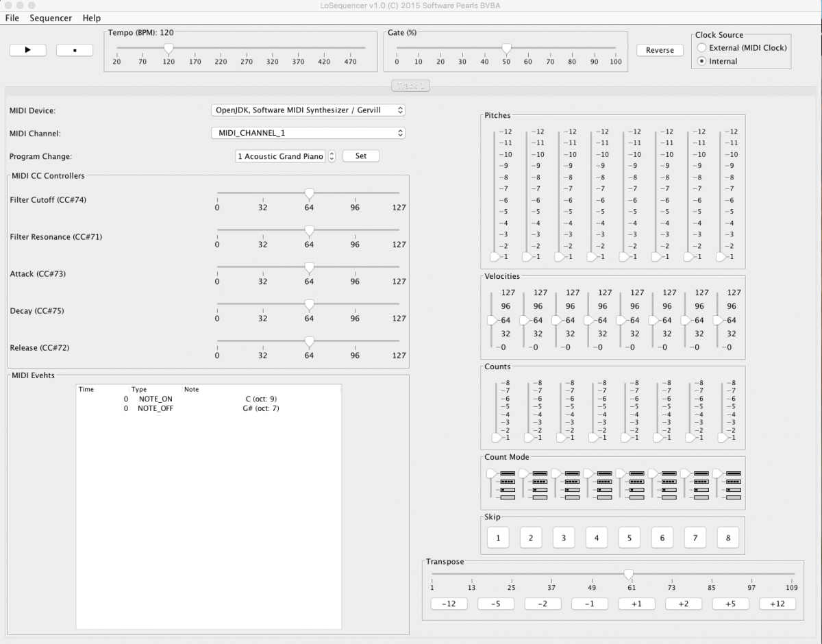Open the File menu

12,18
